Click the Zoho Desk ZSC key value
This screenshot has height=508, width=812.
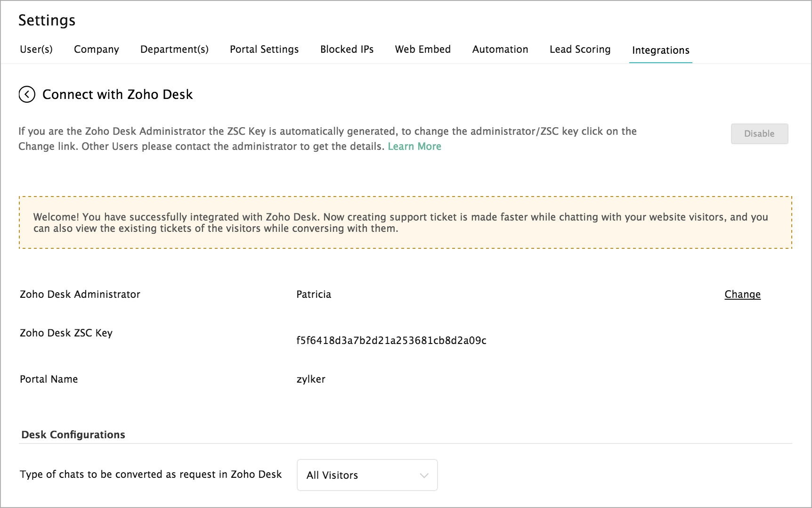click(391, 341)
